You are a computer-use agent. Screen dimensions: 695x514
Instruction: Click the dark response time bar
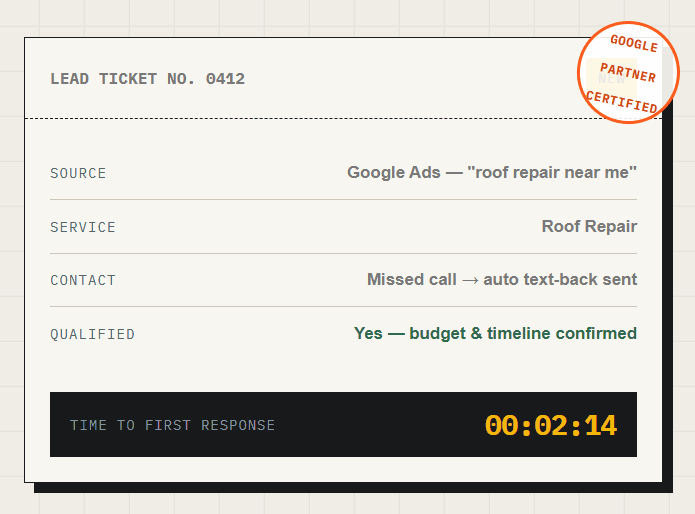pos(344,424)
